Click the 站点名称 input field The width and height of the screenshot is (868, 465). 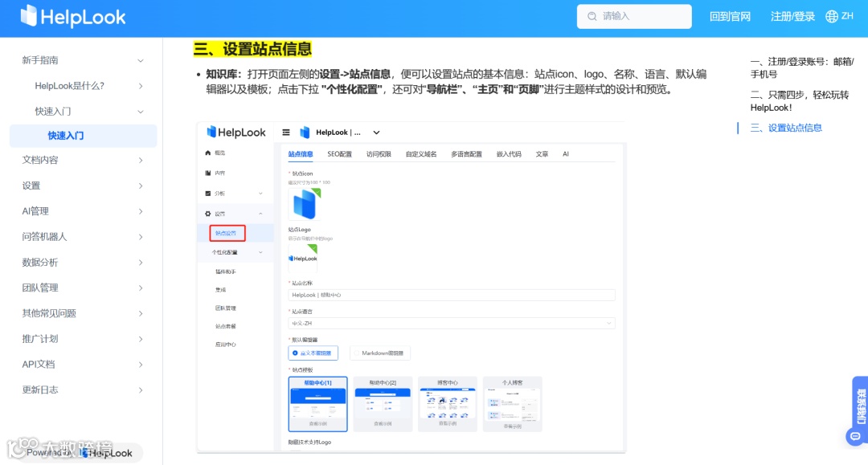(450, 295)
